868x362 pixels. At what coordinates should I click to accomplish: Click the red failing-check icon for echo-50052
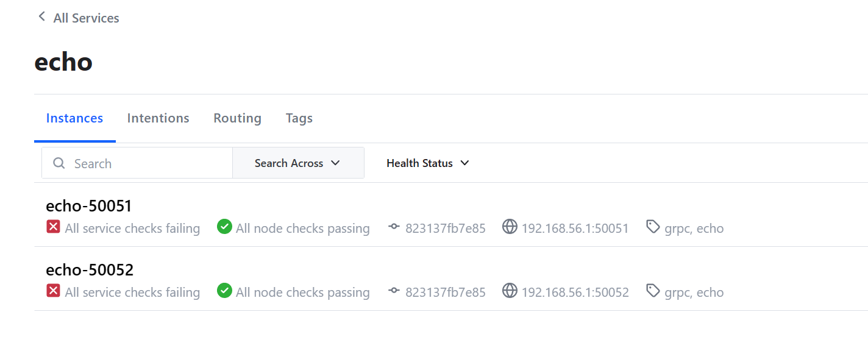pyautogui.click(x=54, y=291)
